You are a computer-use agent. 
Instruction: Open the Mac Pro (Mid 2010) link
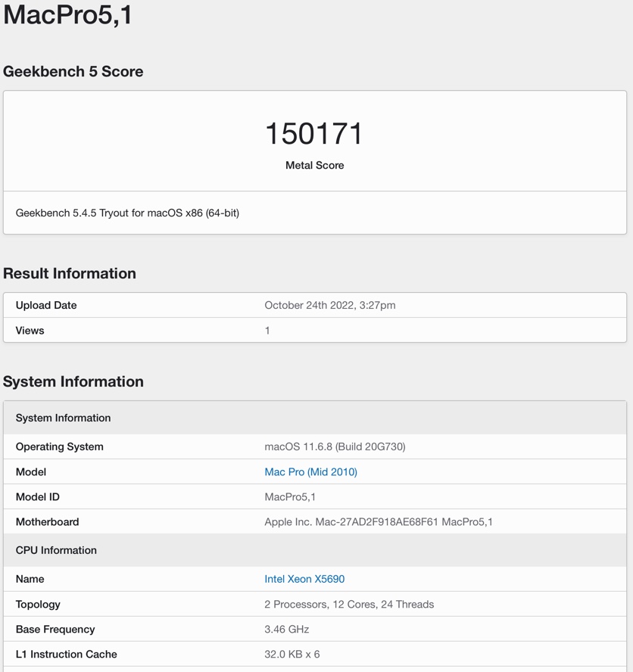310,472
